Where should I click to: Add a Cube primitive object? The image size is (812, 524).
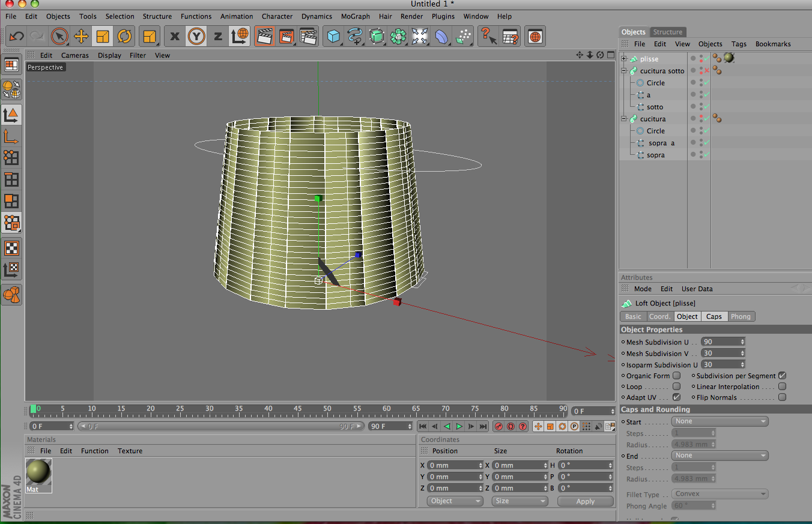pyautogui.click(x=333, y=37)
